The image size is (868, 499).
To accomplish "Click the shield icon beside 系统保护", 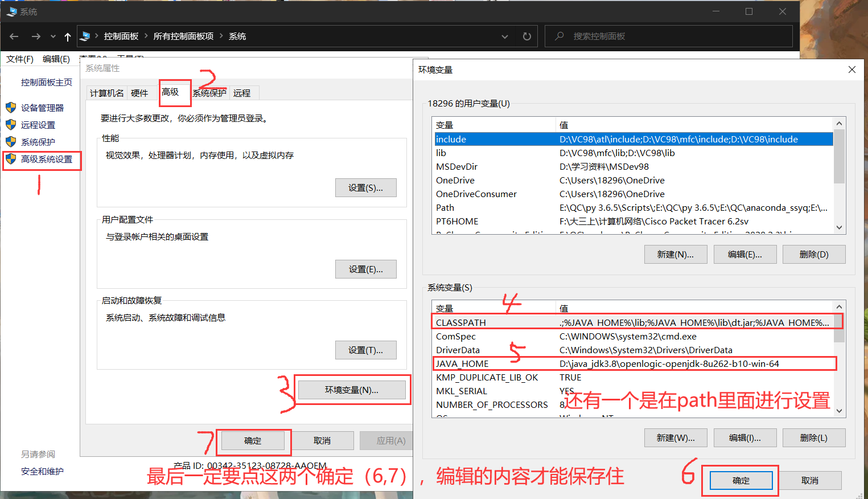I will (x=11, y=141).
